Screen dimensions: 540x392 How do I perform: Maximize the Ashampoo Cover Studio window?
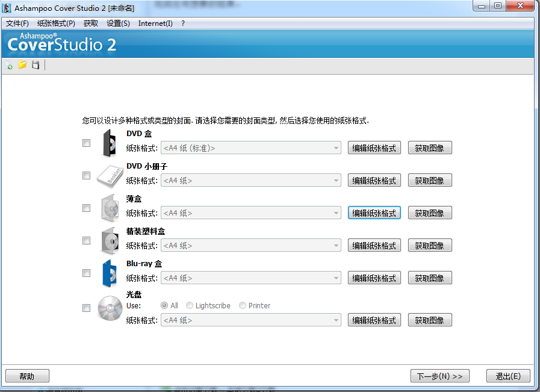pos(498,6)
